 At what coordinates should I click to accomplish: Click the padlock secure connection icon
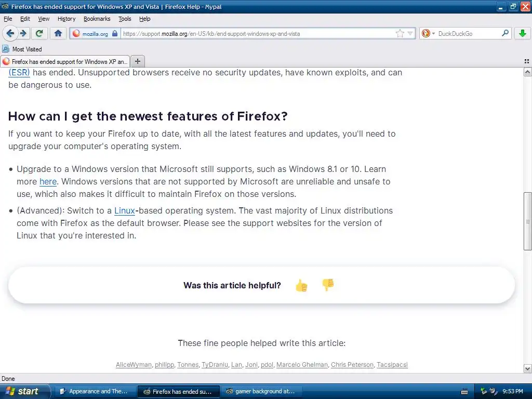(x=115, y=33)
